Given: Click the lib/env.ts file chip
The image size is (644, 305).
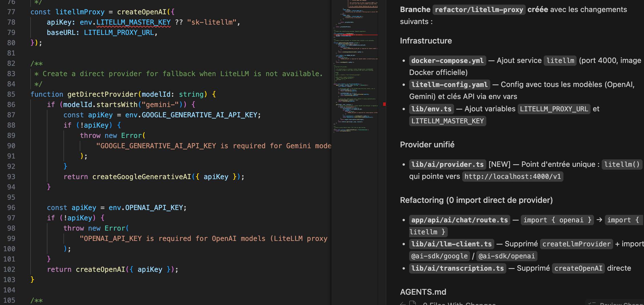Looking at the screenshot, I should 431,109.
